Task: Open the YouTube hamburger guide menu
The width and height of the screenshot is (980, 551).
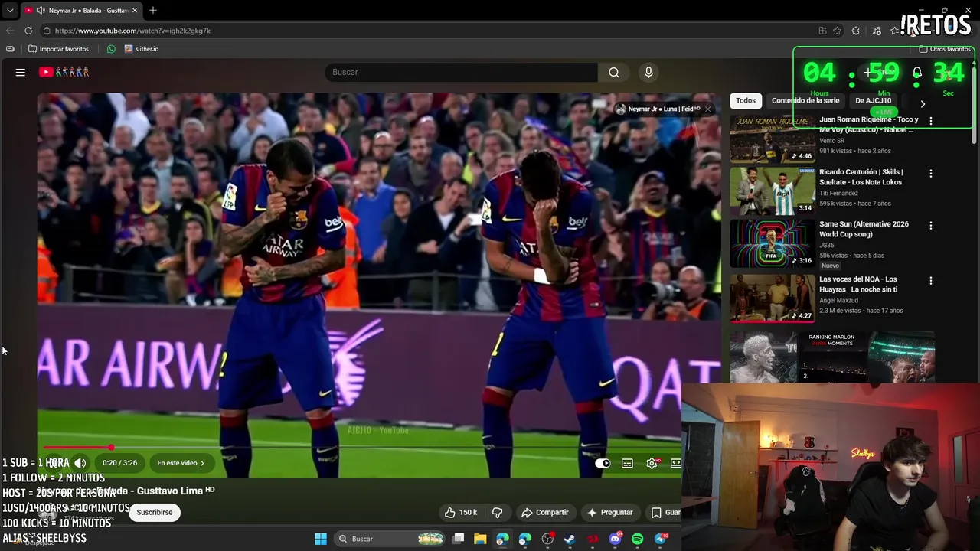Action: coord(21,72)
